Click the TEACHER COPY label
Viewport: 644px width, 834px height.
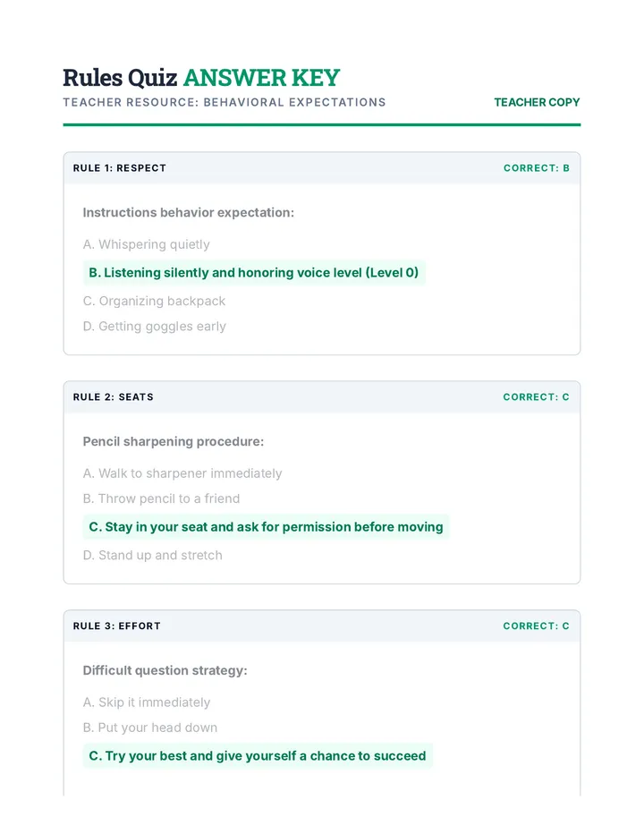pyautogui.click(x=537, y=102)
